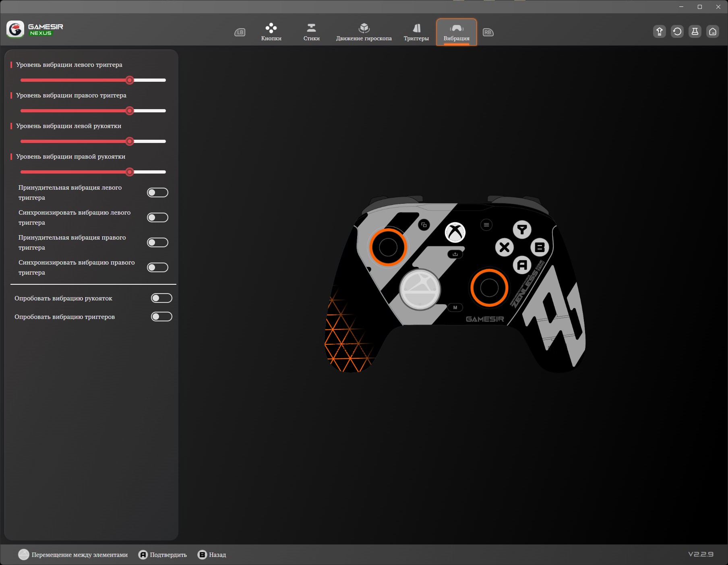Click the circular-arrow reset icon
The width and height of the screenshot is (728, 565).
pyautogui.click(x=677, y=31)
